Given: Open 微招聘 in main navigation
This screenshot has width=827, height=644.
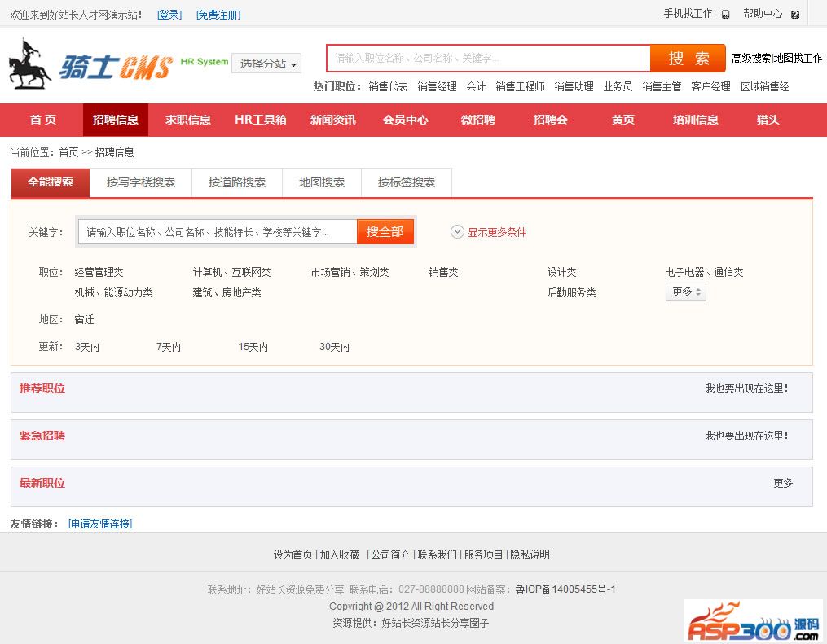Looking at the screenshot, I should coord(477,120).
